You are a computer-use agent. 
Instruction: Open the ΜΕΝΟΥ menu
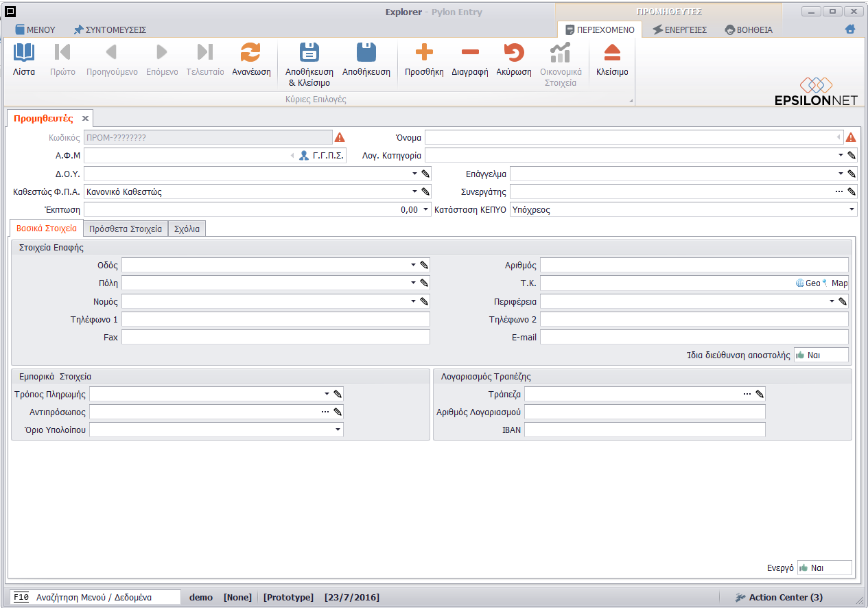point(35,30)
